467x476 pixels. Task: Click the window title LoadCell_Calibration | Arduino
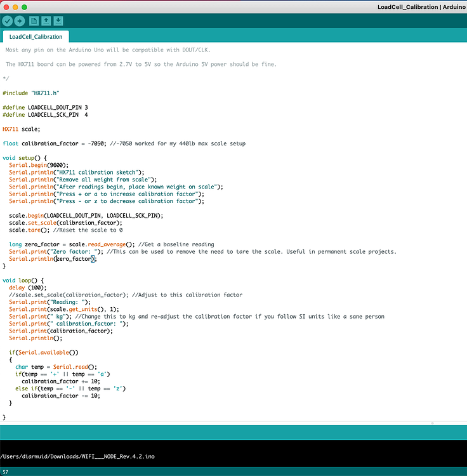pyautogui.click(x=422, y=7)
